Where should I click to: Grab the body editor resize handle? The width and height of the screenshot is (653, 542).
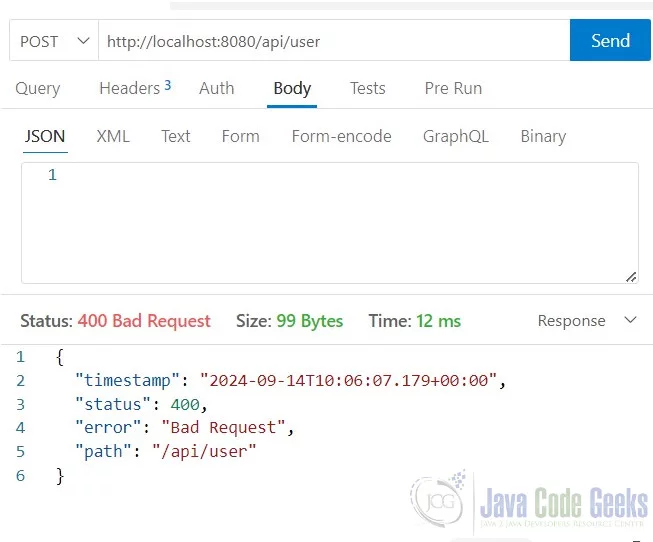click(631, 277)
